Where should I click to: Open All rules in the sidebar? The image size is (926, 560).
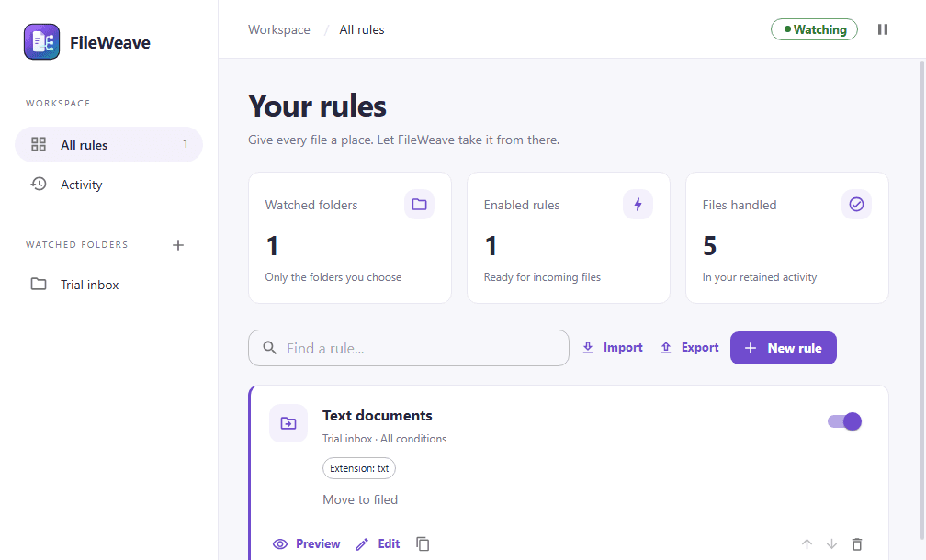[108, 144]
